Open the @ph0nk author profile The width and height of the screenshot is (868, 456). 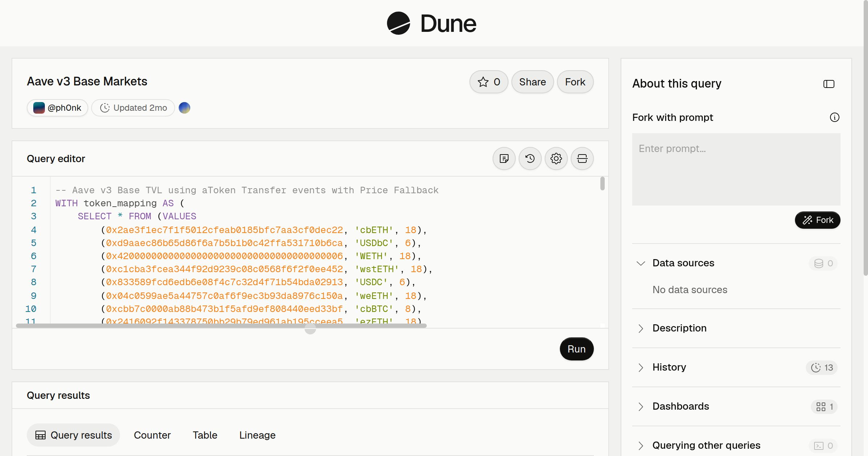point(58,108)
